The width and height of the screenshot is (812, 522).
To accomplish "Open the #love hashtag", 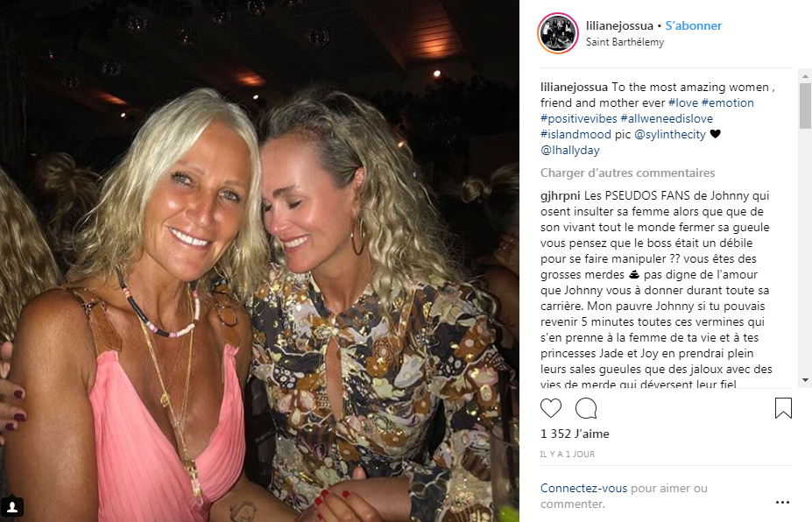I will point(683,102).
